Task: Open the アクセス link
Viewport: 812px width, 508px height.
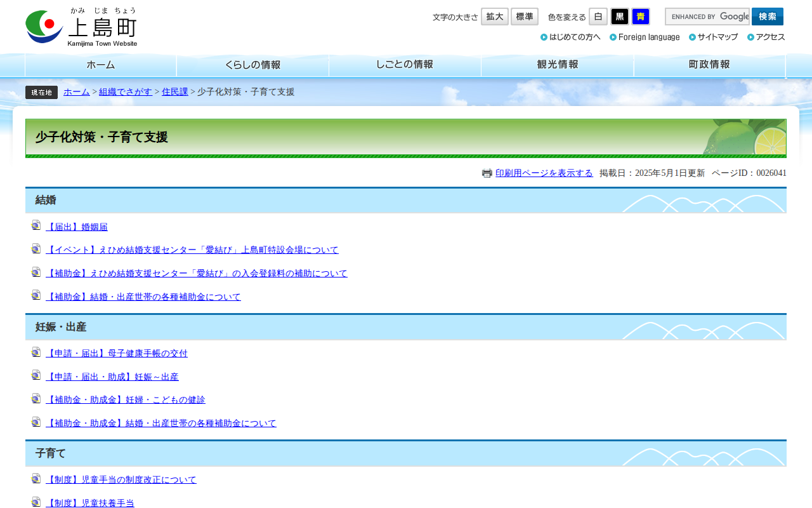Action: (766, 37)
